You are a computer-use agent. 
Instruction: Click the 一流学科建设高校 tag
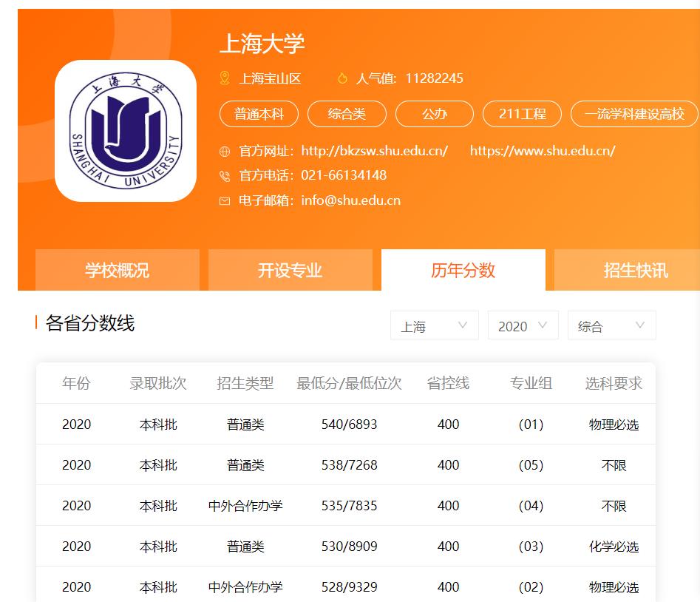coord(635,114)
